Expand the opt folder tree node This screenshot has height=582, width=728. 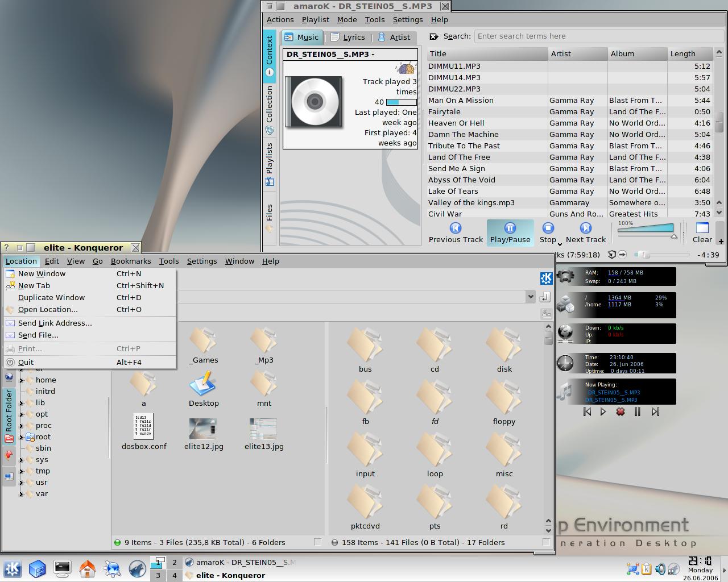click(x=22, y=414)
